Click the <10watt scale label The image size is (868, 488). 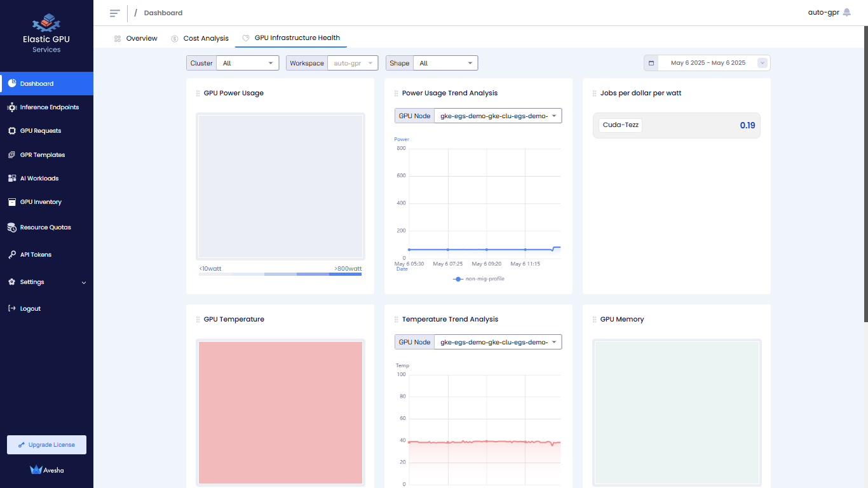210,269
